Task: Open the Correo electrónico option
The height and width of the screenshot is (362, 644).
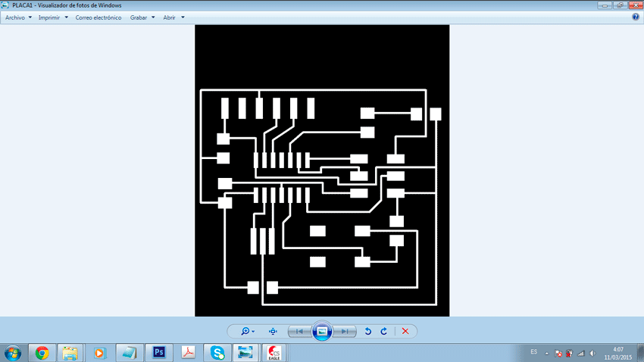Action: click(x=98, y=17)
